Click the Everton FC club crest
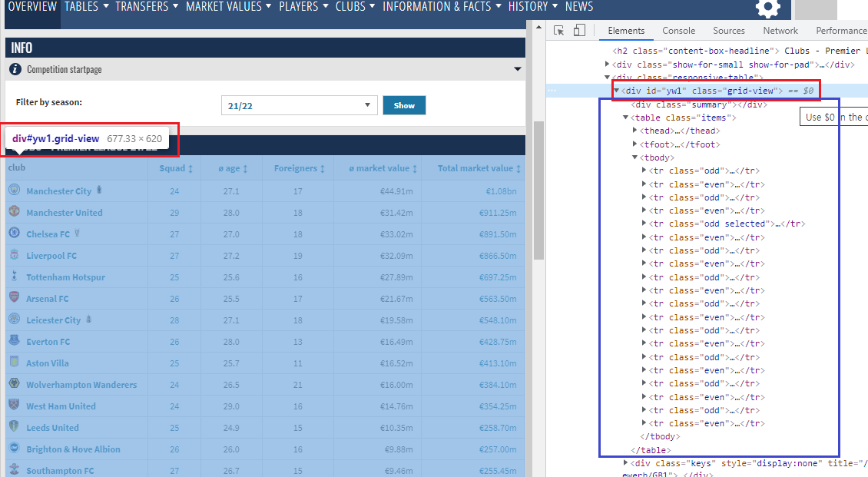This screenshot has height=477, width=868. pyautogui.click(x=15, y=341)
